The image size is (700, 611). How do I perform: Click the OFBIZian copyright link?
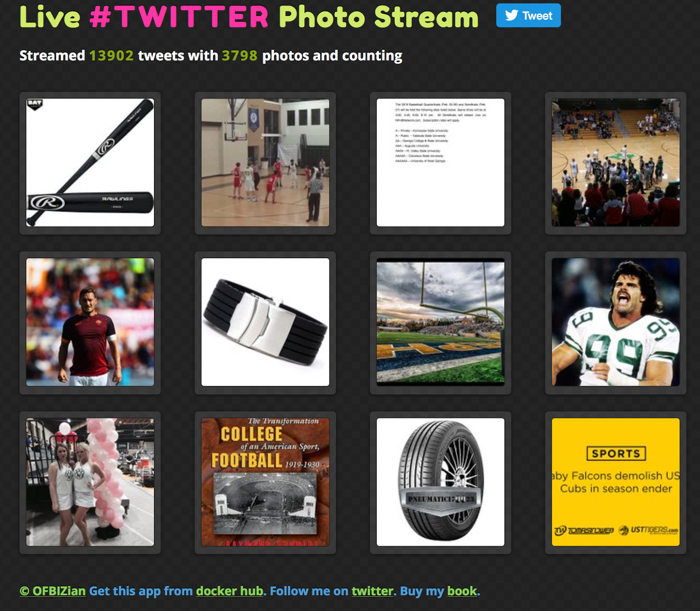click(52, 591)
